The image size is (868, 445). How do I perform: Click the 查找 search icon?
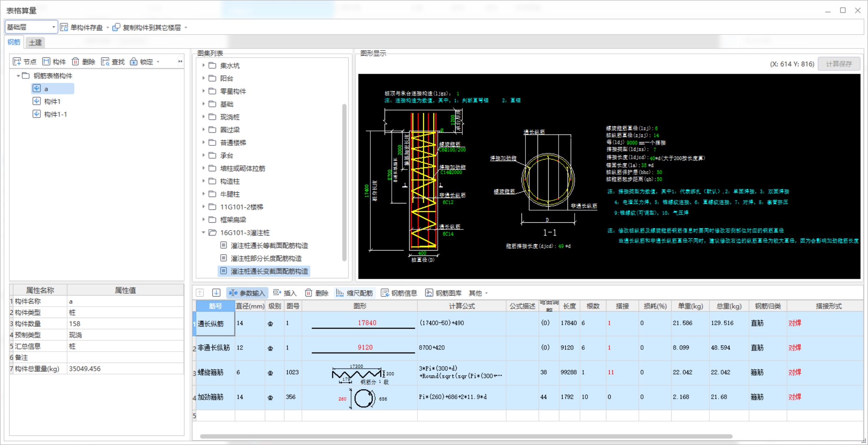tap(105, 62)
